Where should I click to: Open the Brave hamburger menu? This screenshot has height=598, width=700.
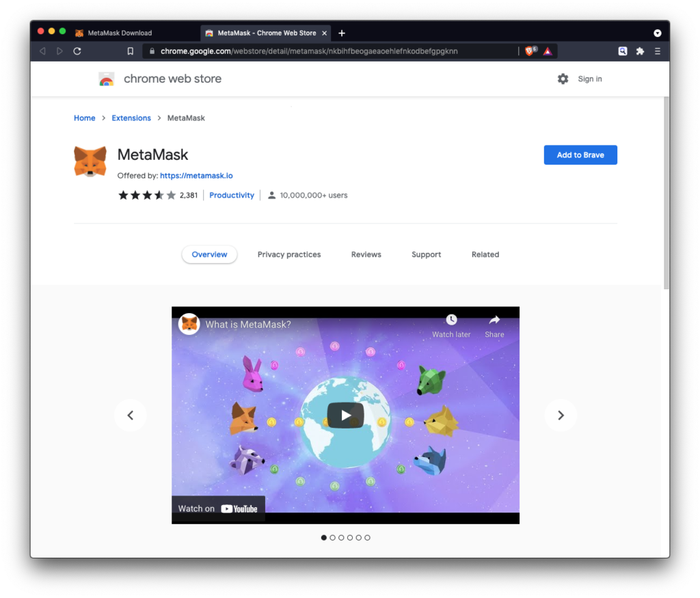[658, 51]
